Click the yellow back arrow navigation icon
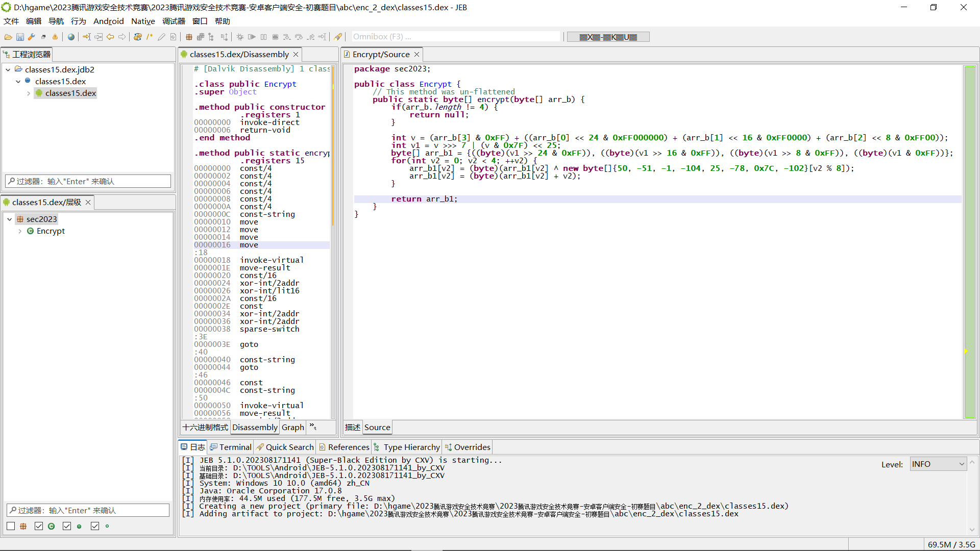Image resolution: width=980 pixels, height=551 pixels. (110, 37)
